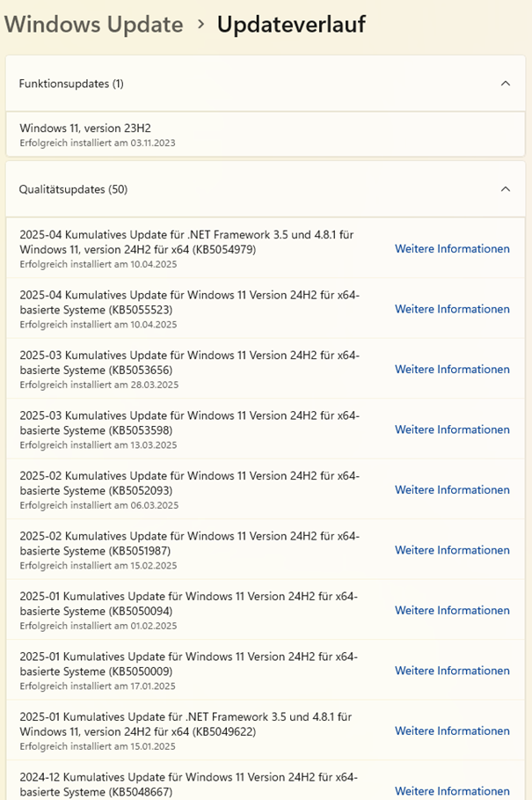Viewport: 532px width, 800px height.
Task: Select the Qualitätsupdates (50) header label
Action: tap(73, 189)
